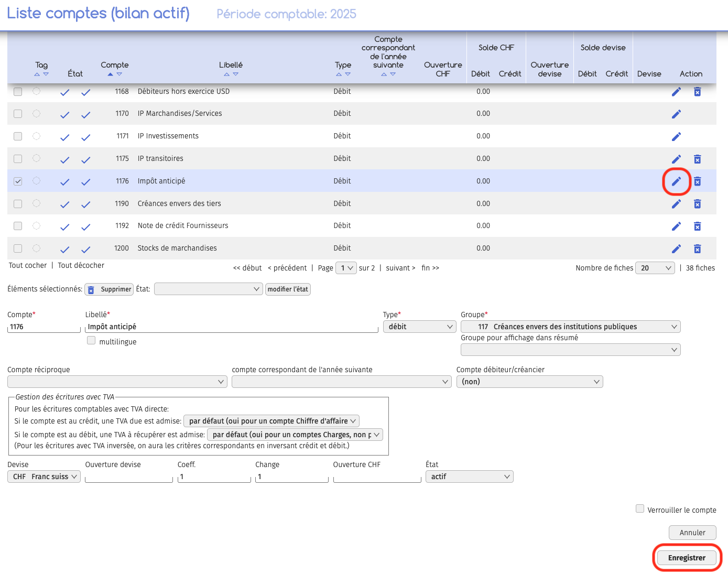The height and width of the screenshot is (574, 728).
Task: Sort Libellé column ascending arrow
Action: point(226,74)
